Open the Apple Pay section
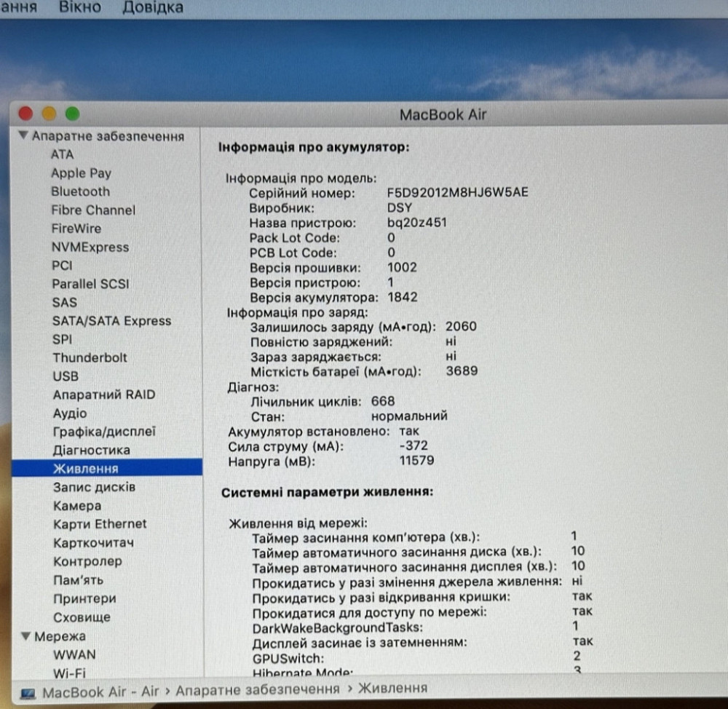 [81, 173]
